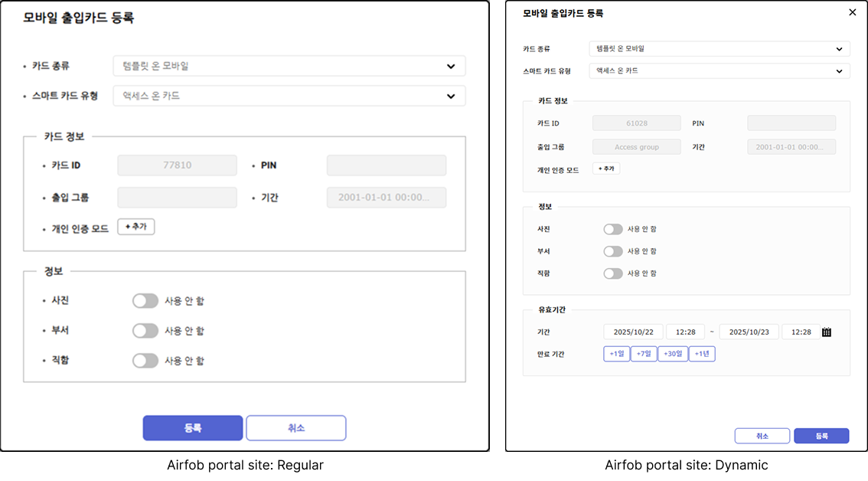Click the 출입 그룹 field labeled Access group
The width and height of the screenshot is (868, 481).
point(636,147)
